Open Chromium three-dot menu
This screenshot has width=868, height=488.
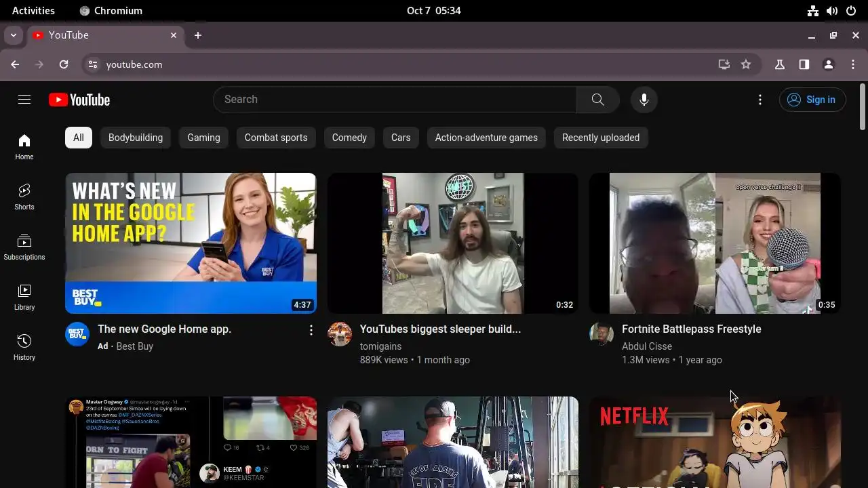(853, 64)
